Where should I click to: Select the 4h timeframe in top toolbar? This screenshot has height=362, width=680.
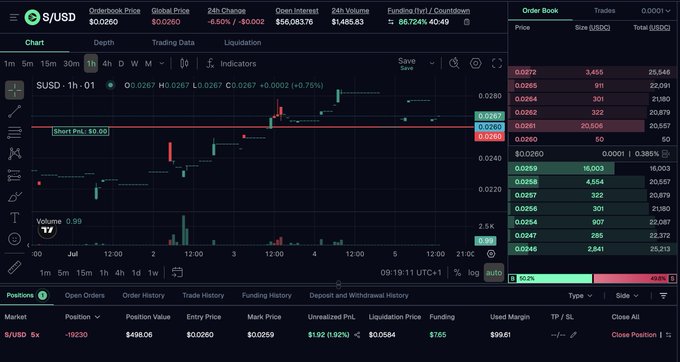(x=107, y=64)
